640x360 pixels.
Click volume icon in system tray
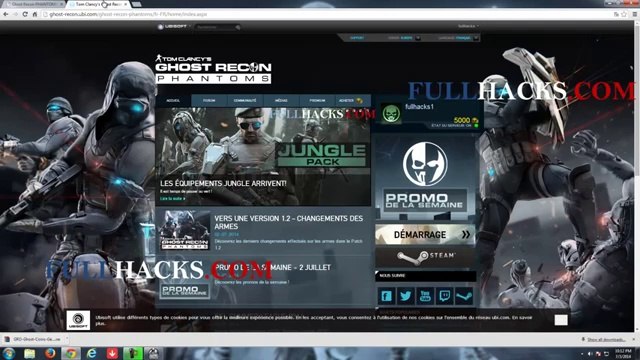point(589,353)
